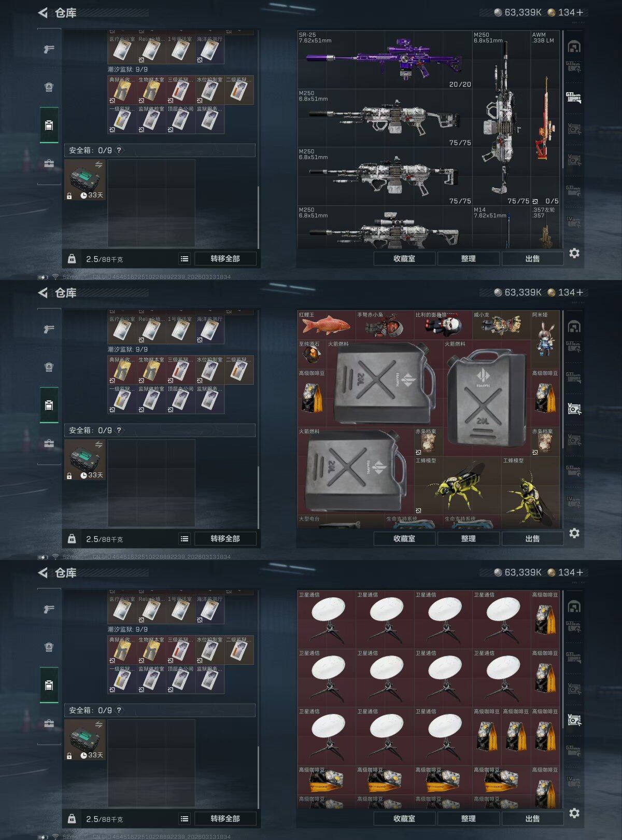Click 整理 button under the 工蜂模型 items
The width and height of the screenshot is (622, 840).
pyautogui.click(x=468, y=538)
